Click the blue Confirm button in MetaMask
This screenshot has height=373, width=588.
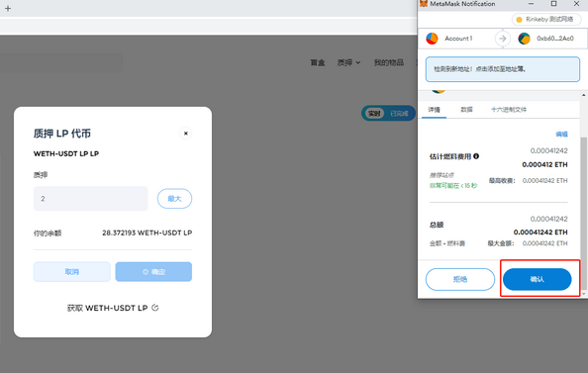click(537, 279)
